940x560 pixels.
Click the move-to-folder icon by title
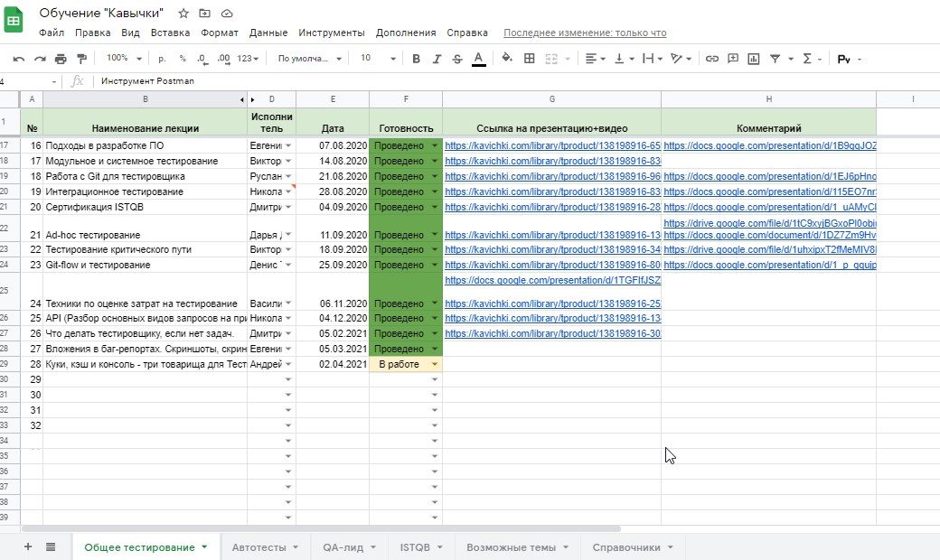[x=205, y=14]
